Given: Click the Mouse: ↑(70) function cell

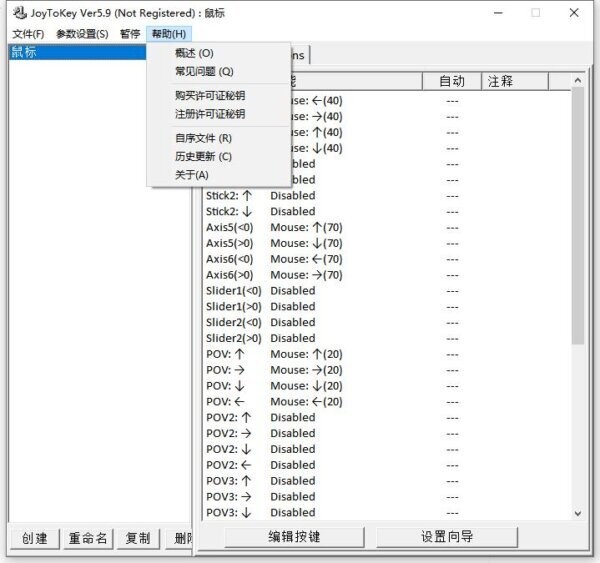Looking at the screenshot, I should tap(306, 227).
